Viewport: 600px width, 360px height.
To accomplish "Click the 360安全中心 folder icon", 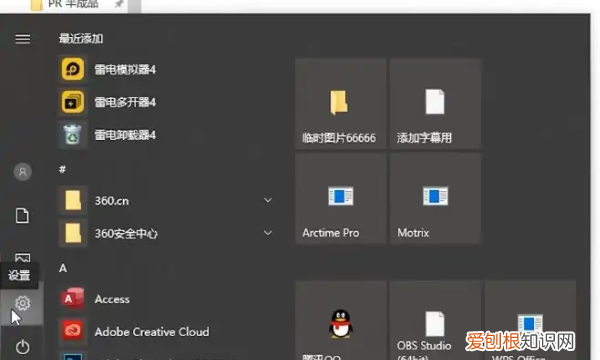I will click(x=73, y=233).
